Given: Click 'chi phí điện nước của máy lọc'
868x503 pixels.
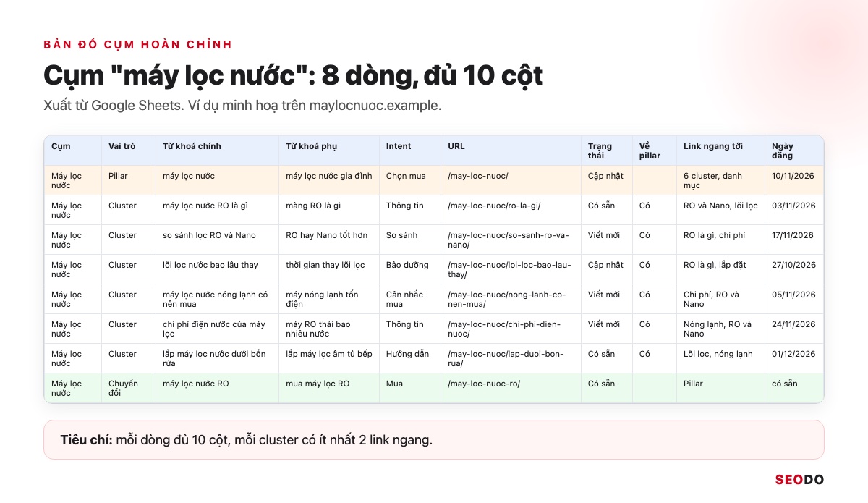Looking at the screenshot, I should pyautogui.click(x=214, y=329).
